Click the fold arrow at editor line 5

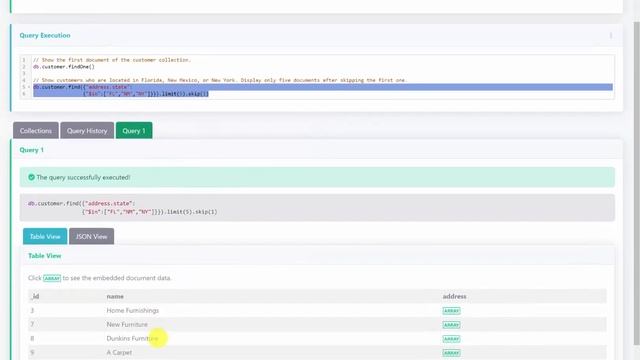tap(29, 87)
